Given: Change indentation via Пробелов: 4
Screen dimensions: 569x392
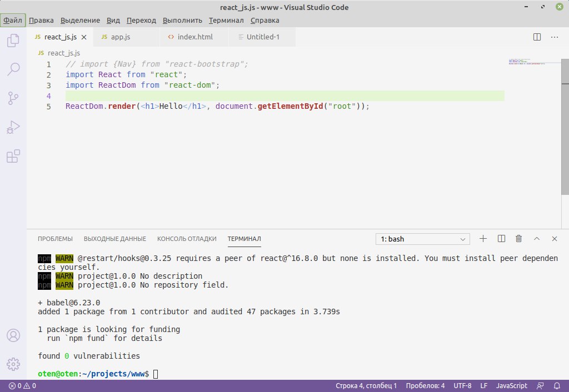Looking at the screenshot, I should pyautogui.click(x=425, y=386).
